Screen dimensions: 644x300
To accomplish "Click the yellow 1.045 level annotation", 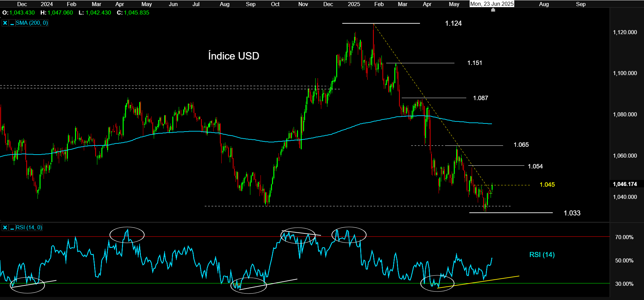I will 547,185.
